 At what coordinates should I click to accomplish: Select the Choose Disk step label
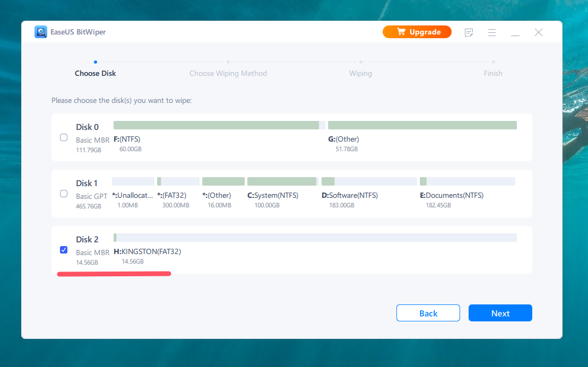point(95,74)
